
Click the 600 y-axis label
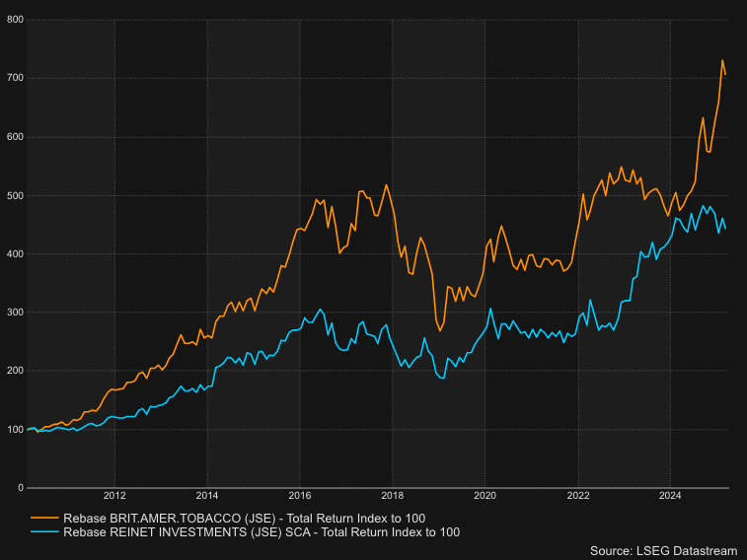click(15, 137)
